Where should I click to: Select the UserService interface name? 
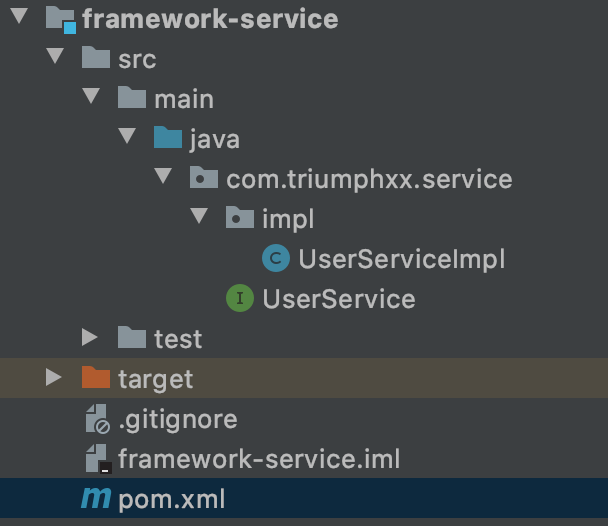[338, 299]
